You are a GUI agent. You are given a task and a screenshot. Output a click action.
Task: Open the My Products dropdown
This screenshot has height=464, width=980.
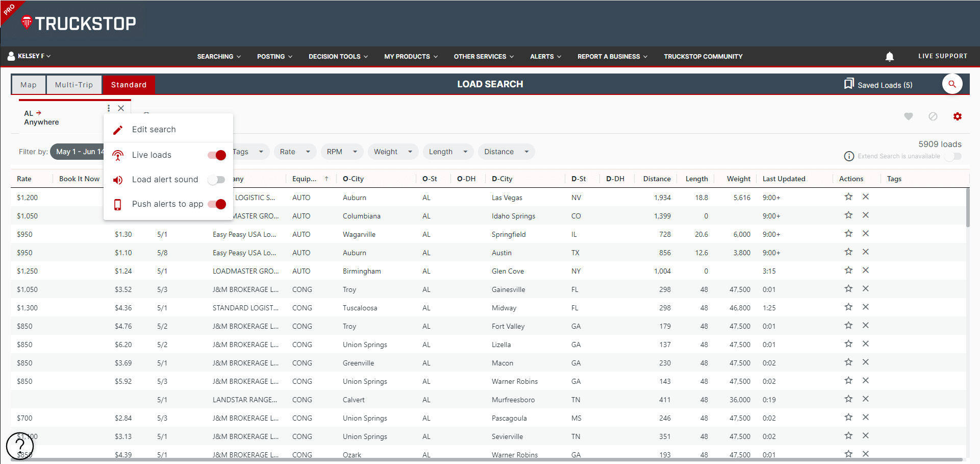click(x=411, y=57)
